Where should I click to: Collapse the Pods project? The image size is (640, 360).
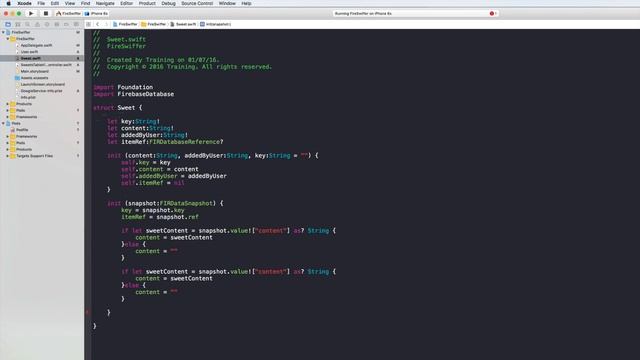click(x=3, y=123)
